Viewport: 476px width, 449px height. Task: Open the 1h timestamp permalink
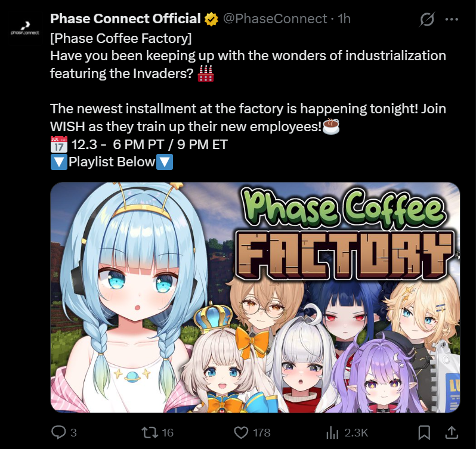[x=344, y=19]
